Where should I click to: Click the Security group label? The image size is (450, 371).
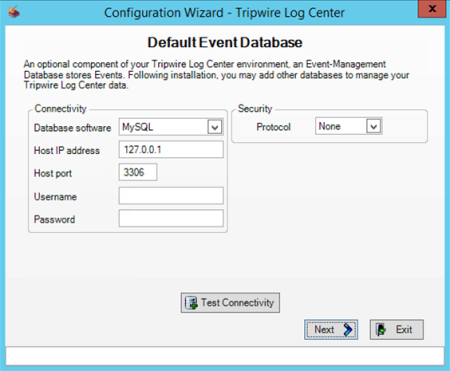click(255, 109)
